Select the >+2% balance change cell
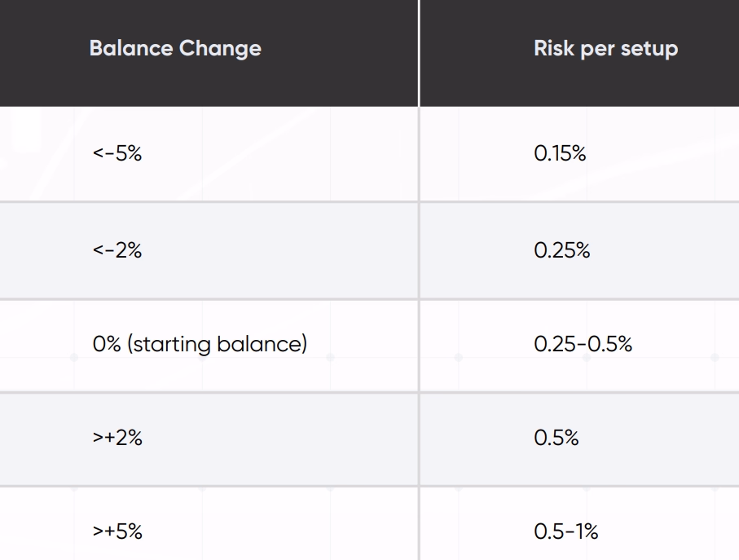739x560 pixels. click(117, 438)
